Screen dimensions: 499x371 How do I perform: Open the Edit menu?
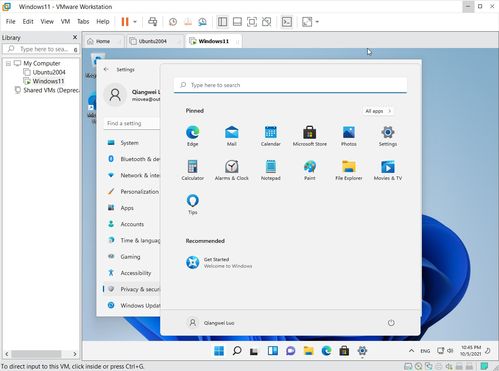tap(28, 22)
